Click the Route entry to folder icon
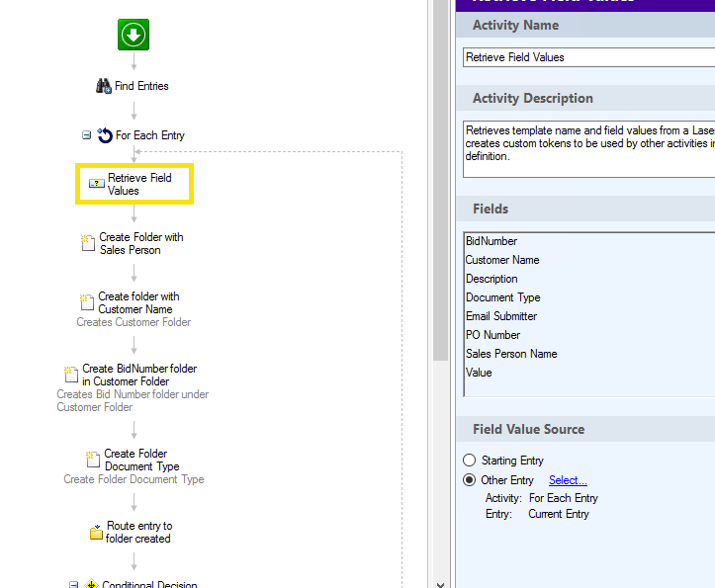This screenshot has height=588, width=715. click(x=96, y=533)
